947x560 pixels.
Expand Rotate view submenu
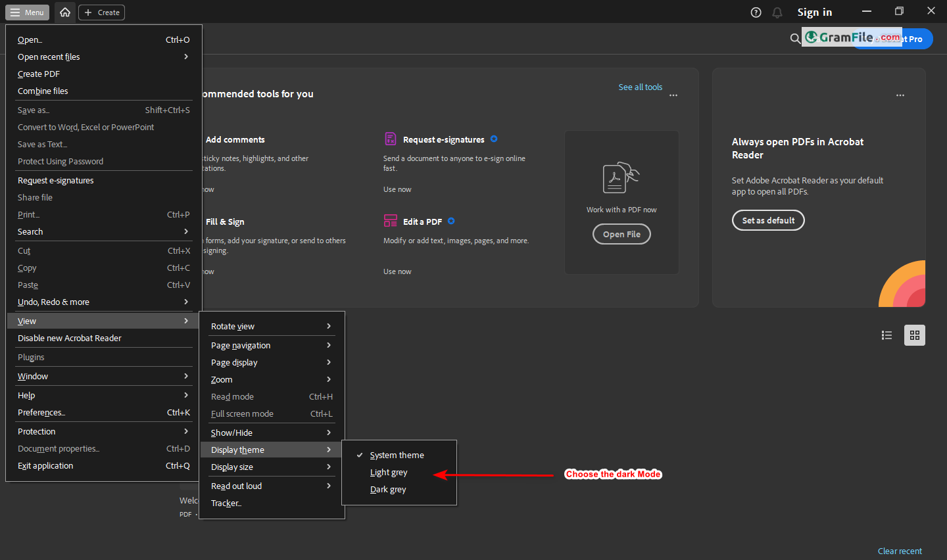pos(272,326)
